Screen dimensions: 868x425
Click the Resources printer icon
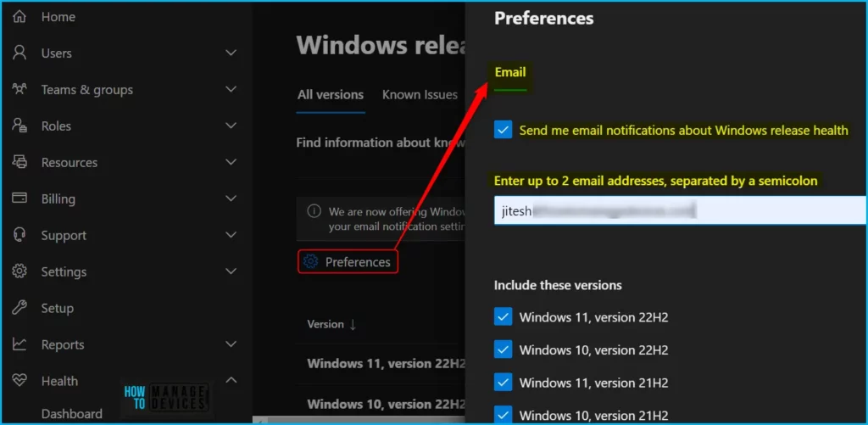pyautogui.click(x=19, y=162)
